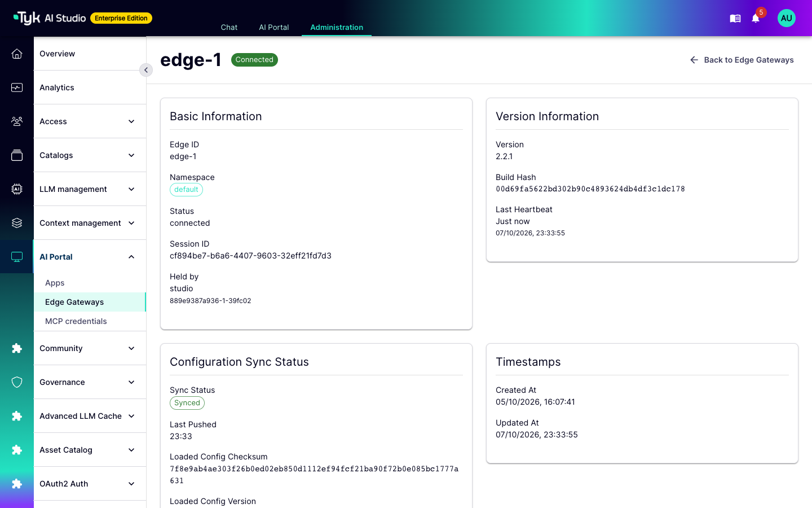Go back to Edge Gateways

[742, 60]
